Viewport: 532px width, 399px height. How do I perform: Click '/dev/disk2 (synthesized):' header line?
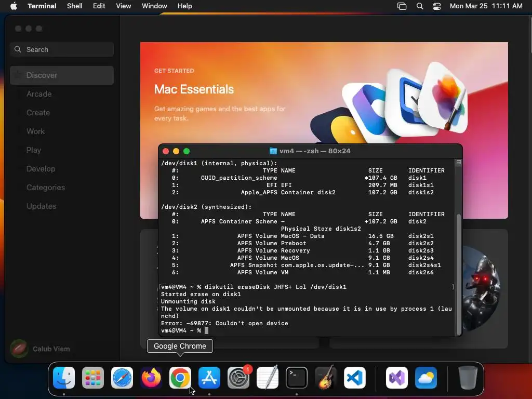click(x=206, y=207)
